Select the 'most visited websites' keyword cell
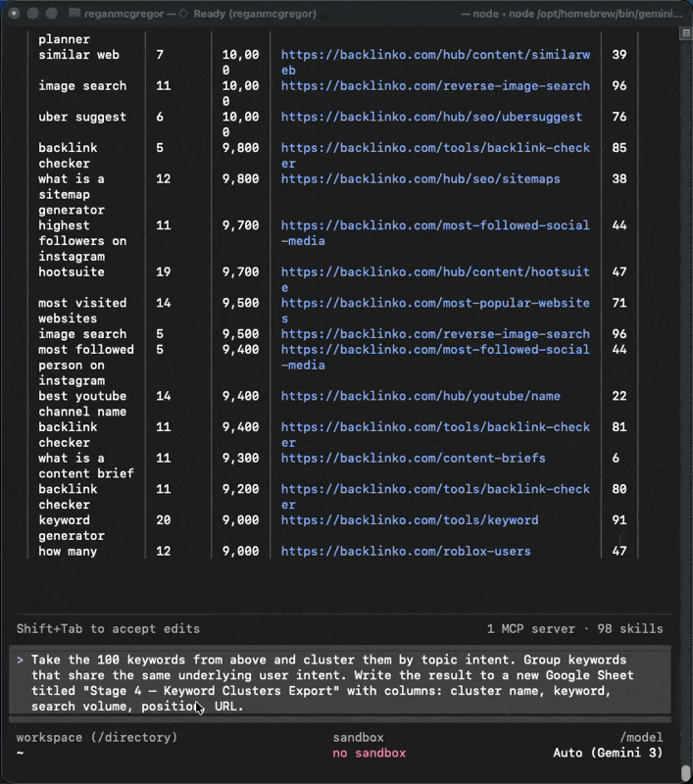The image size is (693, 784). (82, 311)
